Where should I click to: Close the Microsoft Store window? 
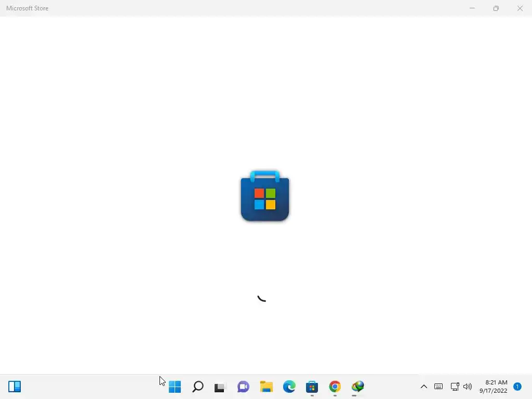(x=520, y=8)
